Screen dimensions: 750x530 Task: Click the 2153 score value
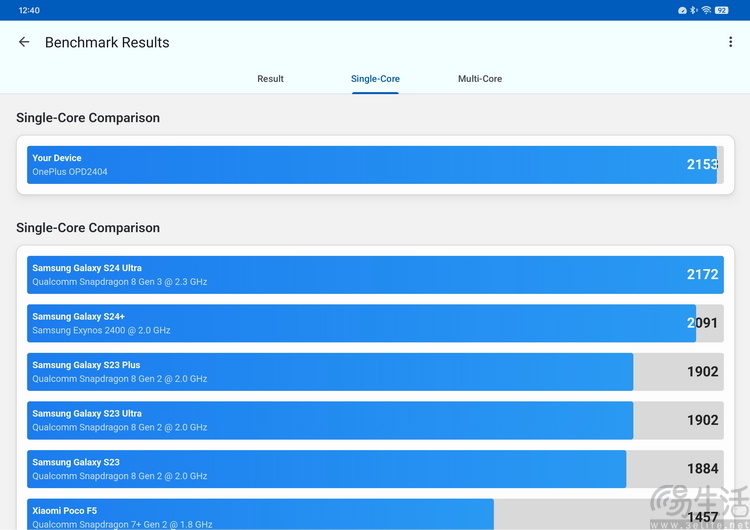[703, 165]
